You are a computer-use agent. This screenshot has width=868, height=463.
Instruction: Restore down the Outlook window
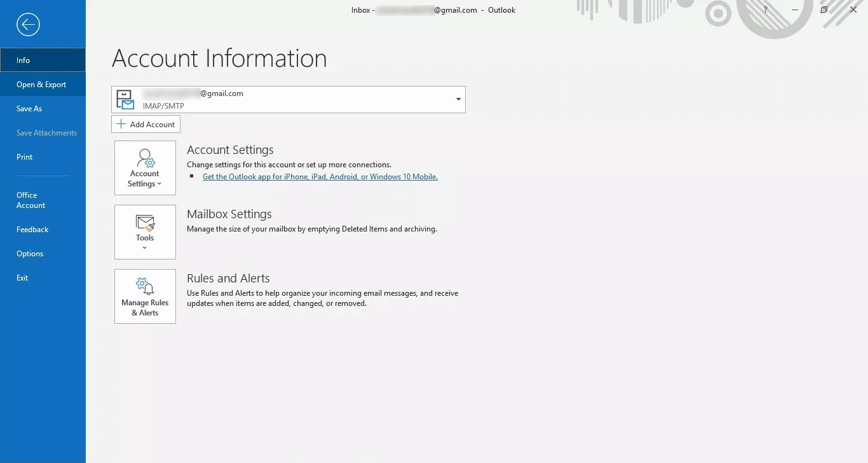coord(824,10)
